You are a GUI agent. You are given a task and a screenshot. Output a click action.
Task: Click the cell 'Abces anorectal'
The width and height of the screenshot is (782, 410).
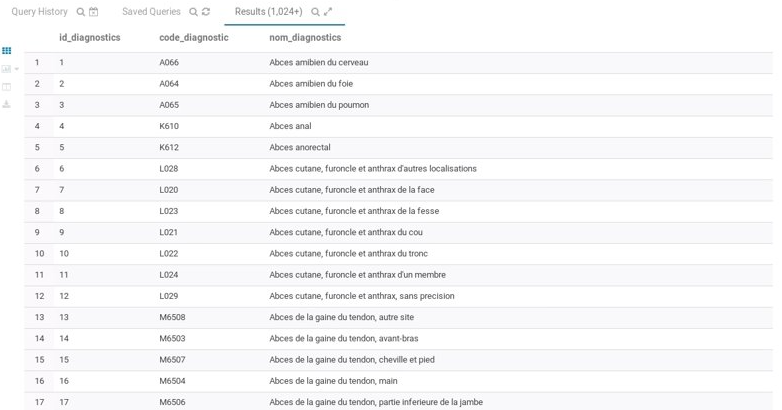pos(299,147)
